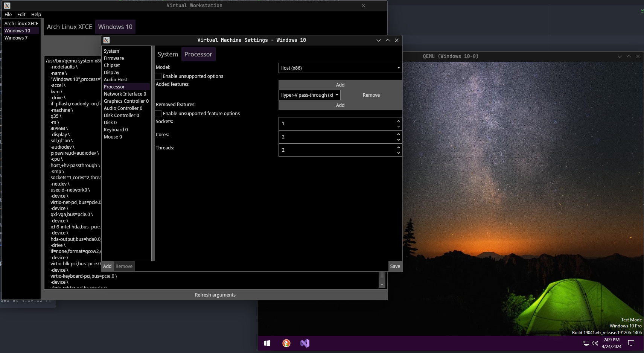
Task: Click Virtual Workstation window app icon
Action: point(7,6)
